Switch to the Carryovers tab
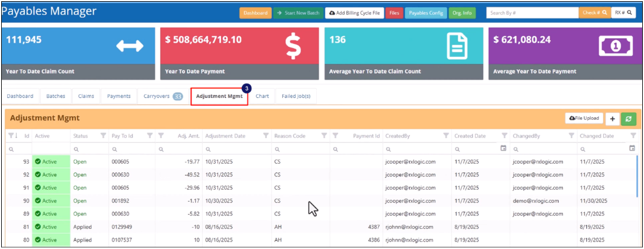The image size is (644, 249). (162, 96)
